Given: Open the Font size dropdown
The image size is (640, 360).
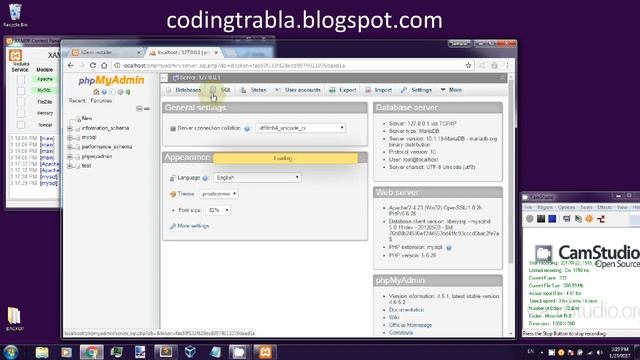Looking at the screenshot, I should tap(218, 210).
